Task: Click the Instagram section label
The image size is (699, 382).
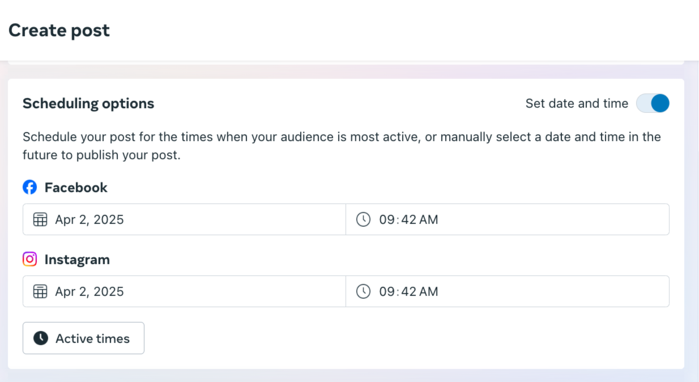Action: (77, 259)
